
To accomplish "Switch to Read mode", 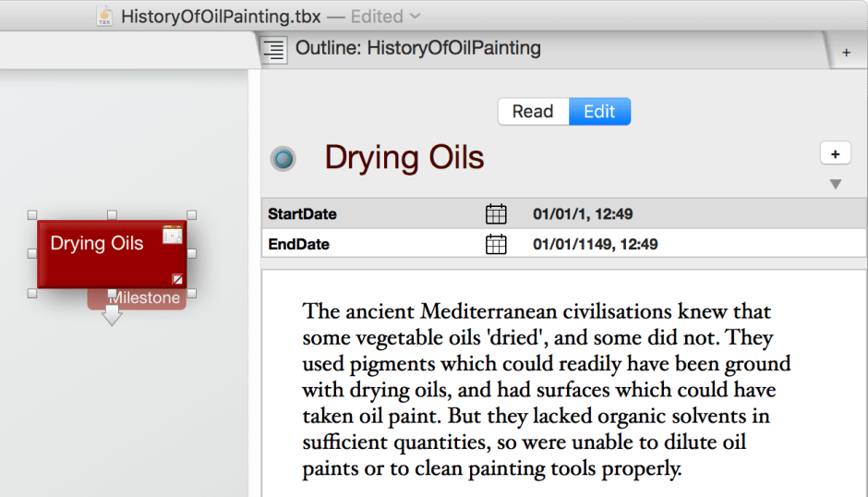I will coord(533,112).
